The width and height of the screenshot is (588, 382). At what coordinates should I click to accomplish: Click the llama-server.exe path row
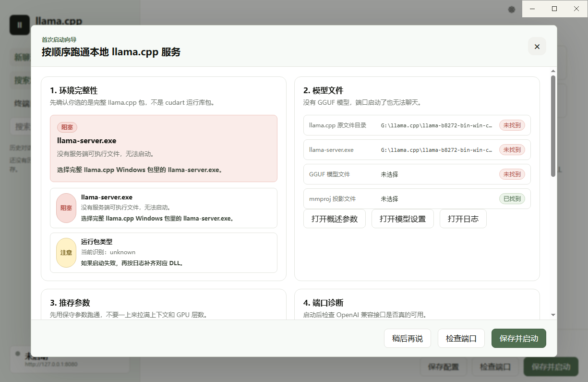(x=417, y=150)
